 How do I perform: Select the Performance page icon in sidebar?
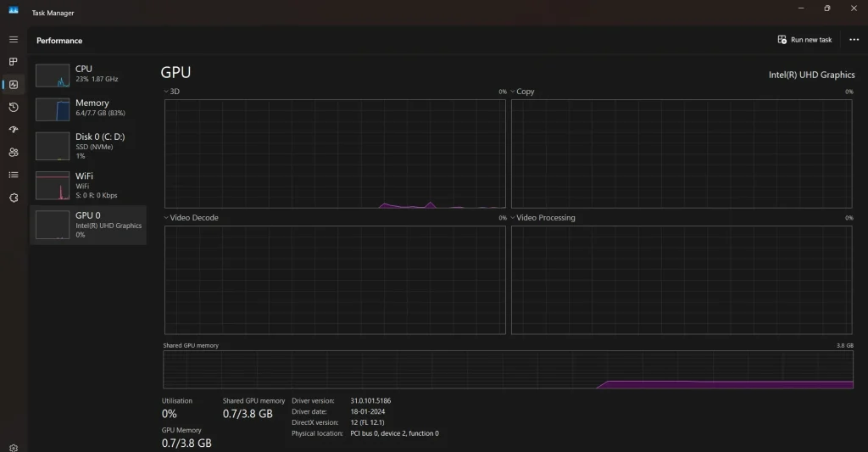tap(14, 85)
